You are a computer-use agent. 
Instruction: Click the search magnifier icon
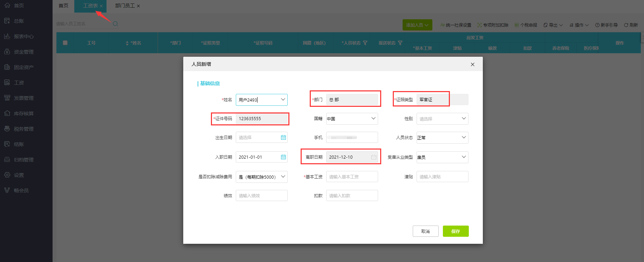click(x=115, y=24)
